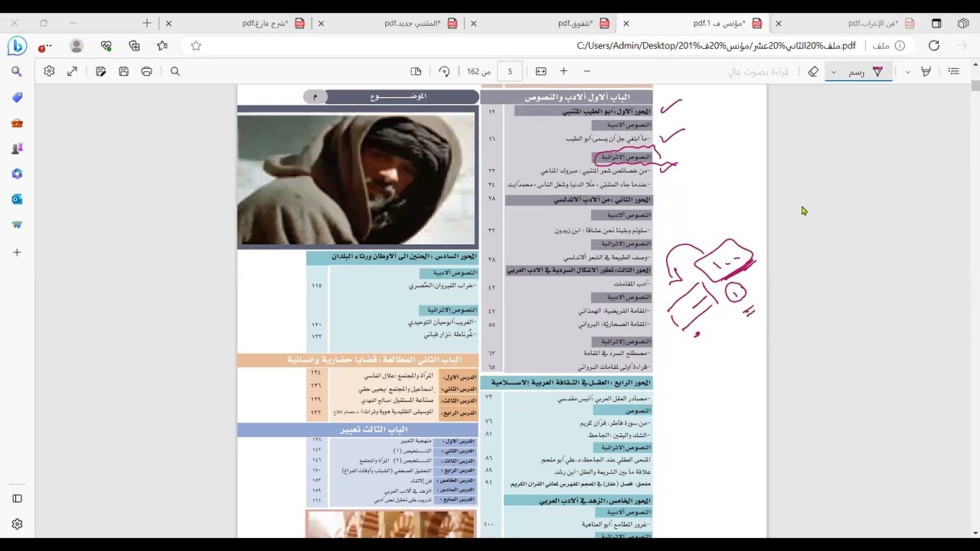This screenshot has height=551, width=980.
Task: Select the Eraser tool
Action: 813,71
